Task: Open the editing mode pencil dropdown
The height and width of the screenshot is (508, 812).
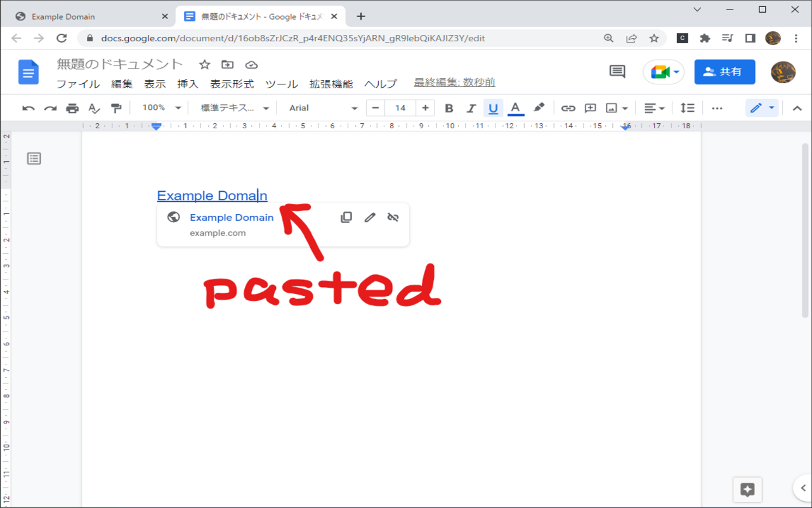Action: 762,108
